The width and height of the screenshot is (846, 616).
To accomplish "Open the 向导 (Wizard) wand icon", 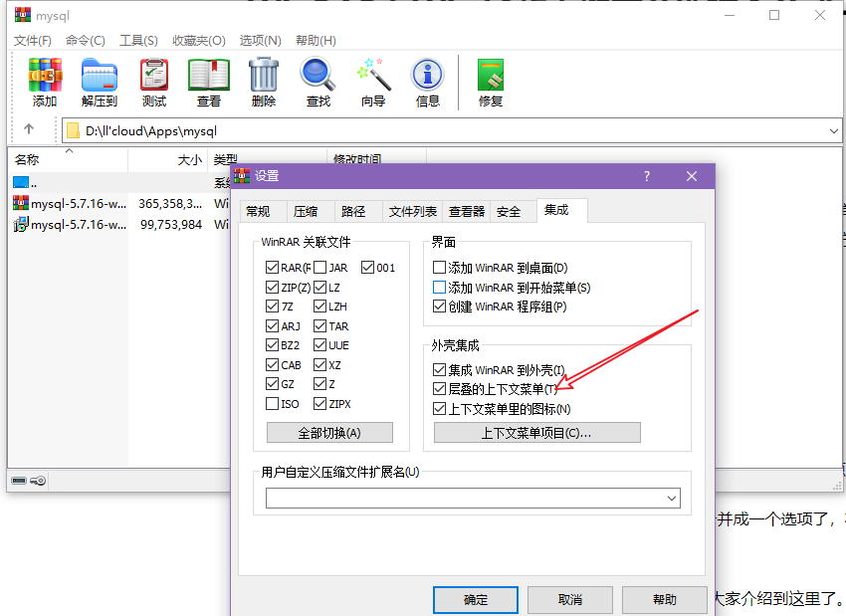I will (373, 75).
